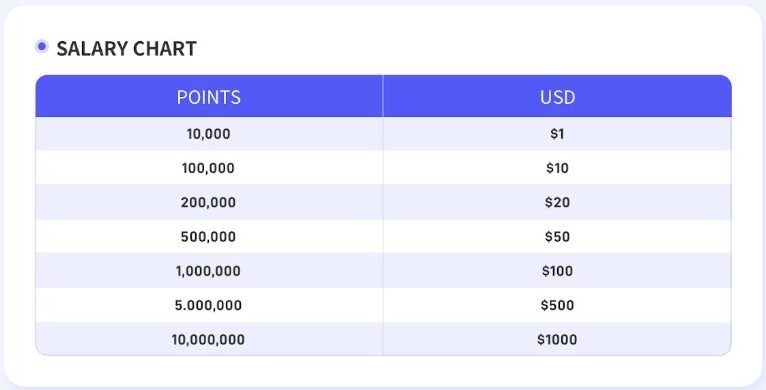Select the $1 value cell
Screen dimensions: 766x390
[557, 134]
